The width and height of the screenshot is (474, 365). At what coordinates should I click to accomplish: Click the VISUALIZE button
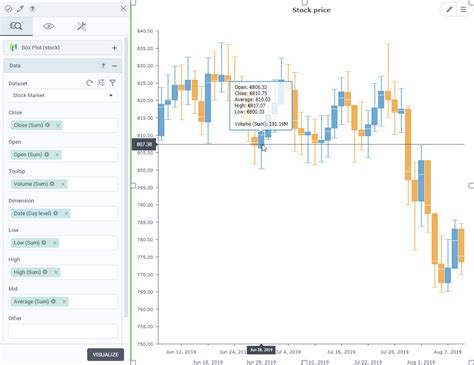[105, 354]
